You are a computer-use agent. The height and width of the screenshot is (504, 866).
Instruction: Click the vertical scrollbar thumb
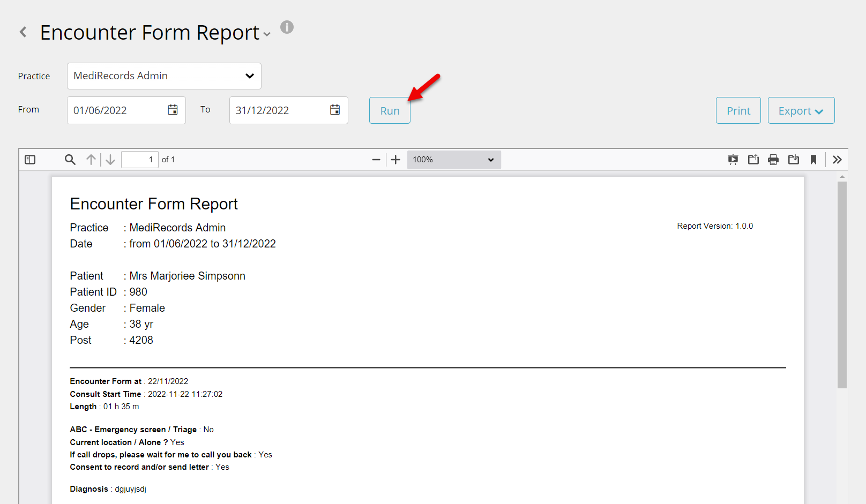[842, 284]
